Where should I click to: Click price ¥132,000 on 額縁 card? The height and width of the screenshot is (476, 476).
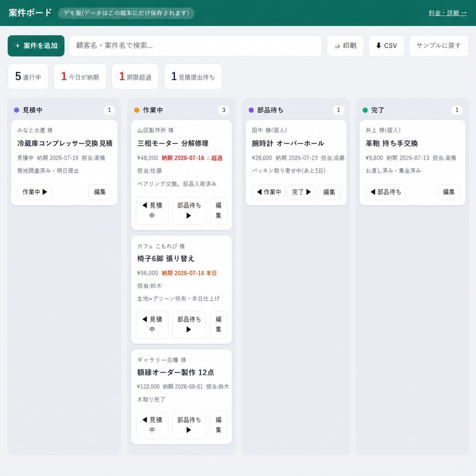(x=148, y=387)
